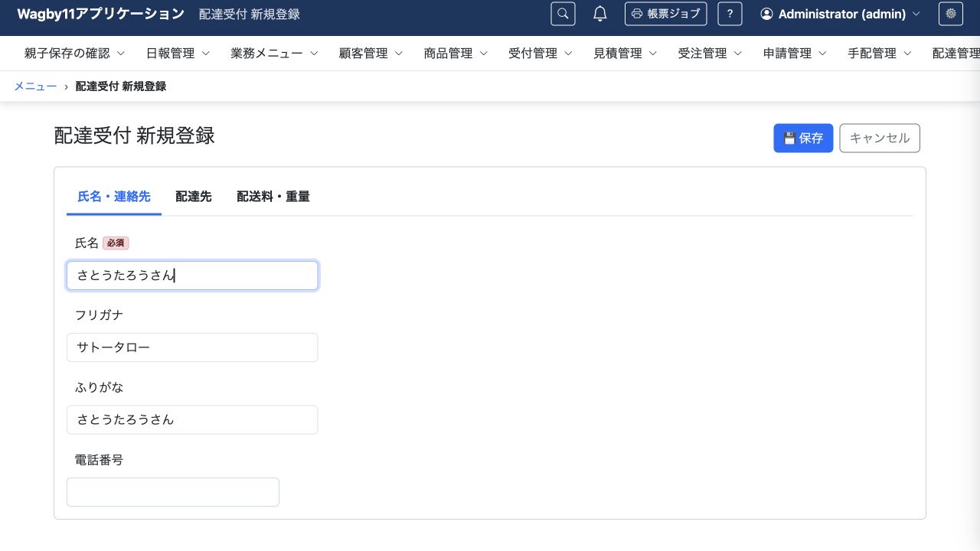Open the 親子保存の確認 menu

click(x=74, y=54)
